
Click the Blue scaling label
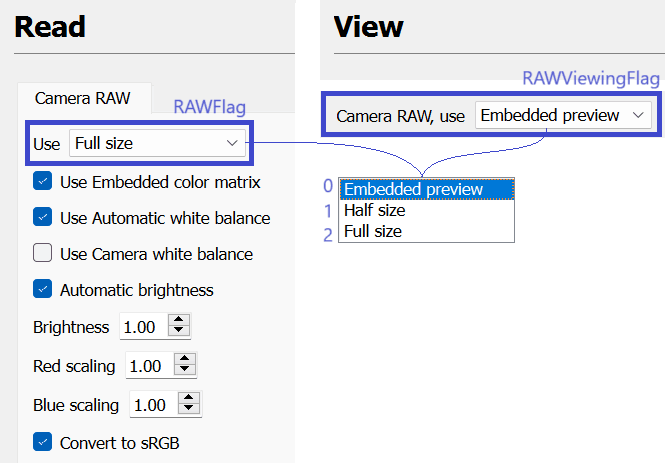(76, 405)
